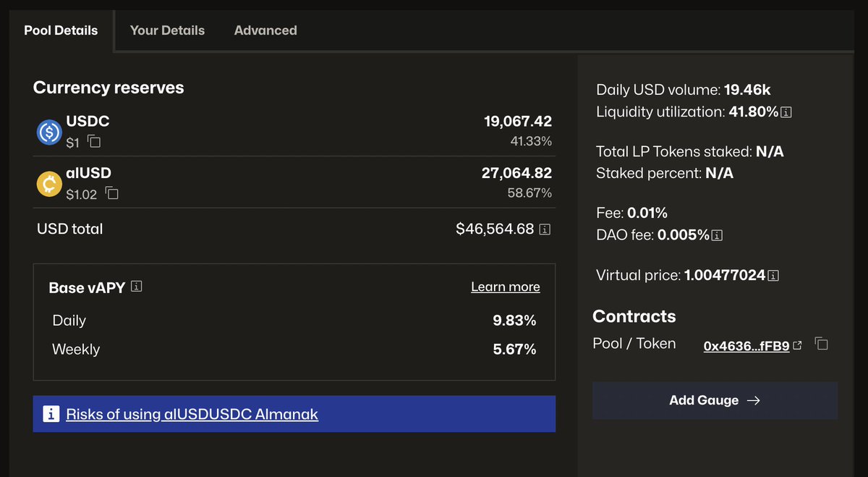Viewport: 868px width, 477px height.
Task: Click the $1.02 alUSD price
Action: (81, 194)
